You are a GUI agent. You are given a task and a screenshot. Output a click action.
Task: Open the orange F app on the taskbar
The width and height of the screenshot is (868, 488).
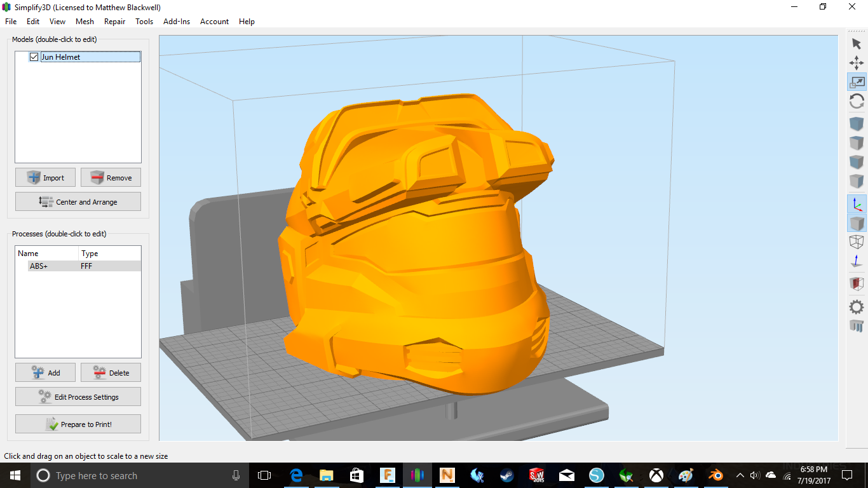click(x=387, y=475)
